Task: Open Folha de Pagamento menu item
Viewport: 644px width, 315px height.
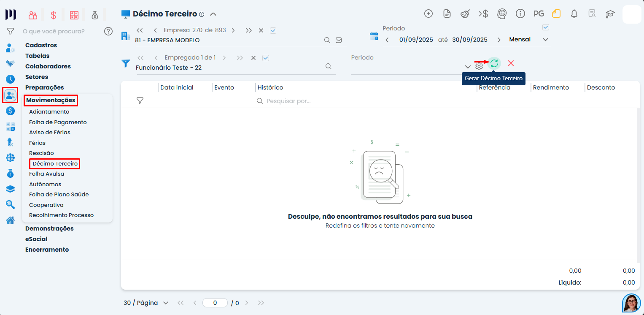Action: 58,122
